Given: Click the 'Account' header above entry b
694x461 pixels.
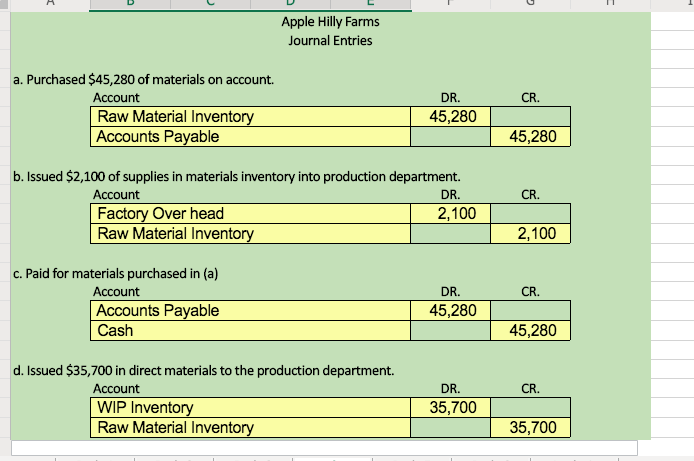Looking at the screenshot, I should (116, 194).
